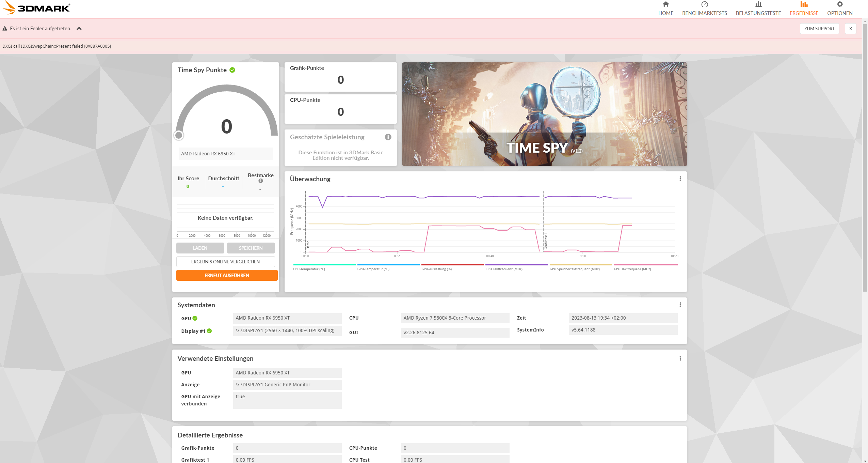
Task: Click Ergebnis Online Vergleichen button
Action: click(x=225, y=262)
